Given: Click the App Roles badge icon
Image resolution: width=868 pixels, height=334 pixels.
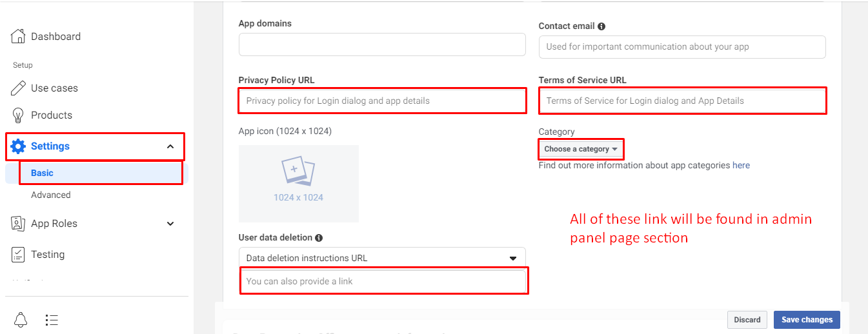Looking at the screenshot, I should point(18,223).
